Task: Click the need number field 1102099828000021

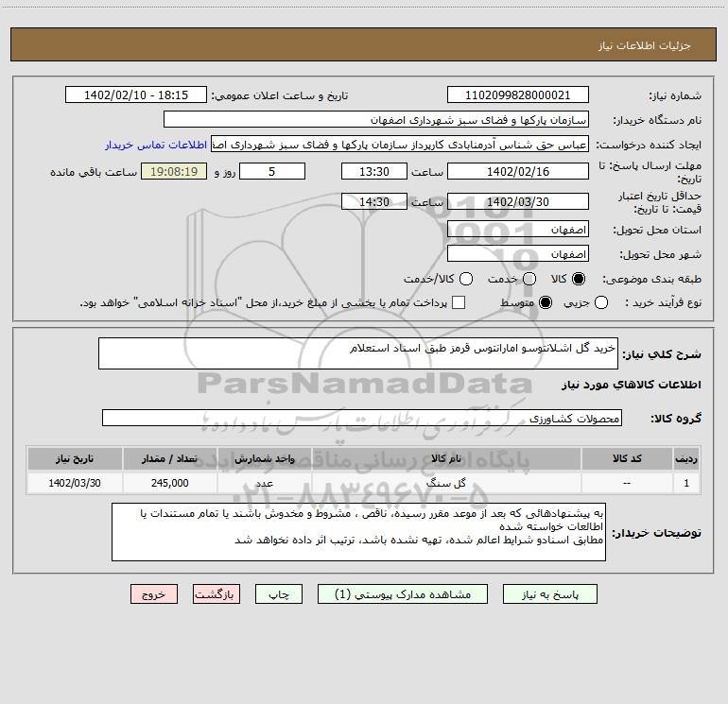Action: click(518, 95)
